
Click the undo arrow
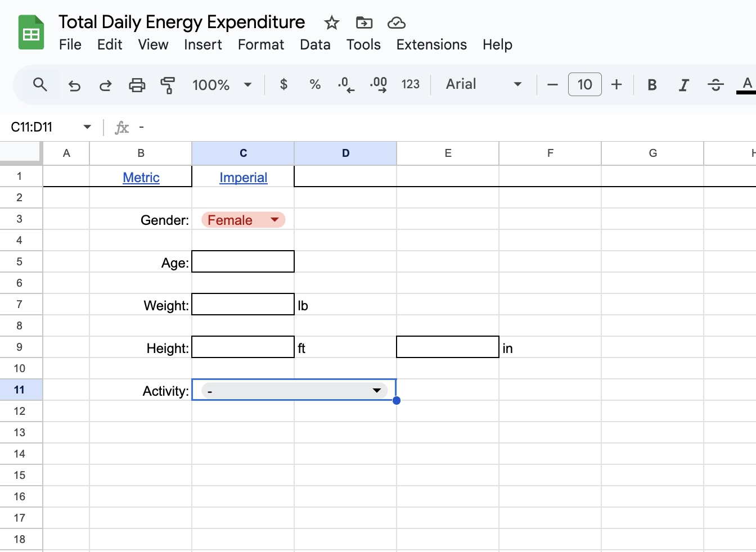[74, 85]
